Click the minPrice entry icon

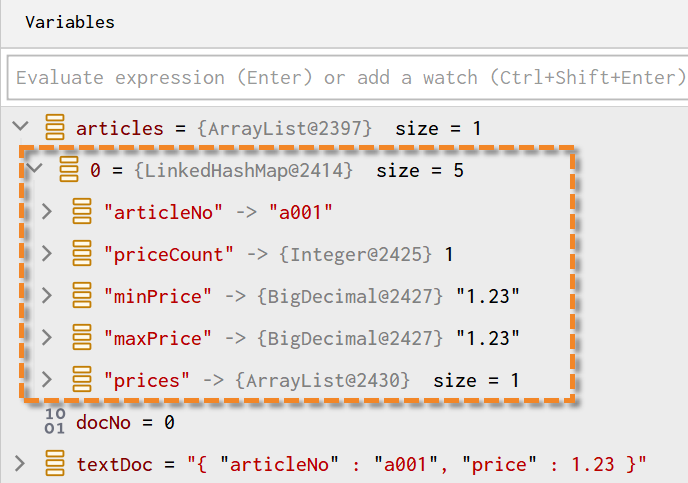(x=82, y=295)
